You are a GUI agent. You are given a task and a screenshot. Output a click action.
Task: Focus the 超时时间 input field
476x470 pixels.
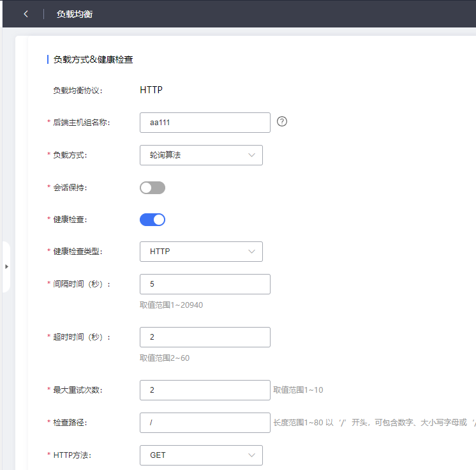point(205,337)
